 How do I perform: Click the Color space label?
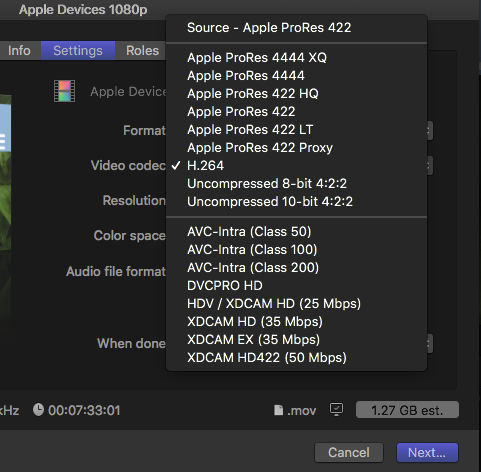(130, 236)
